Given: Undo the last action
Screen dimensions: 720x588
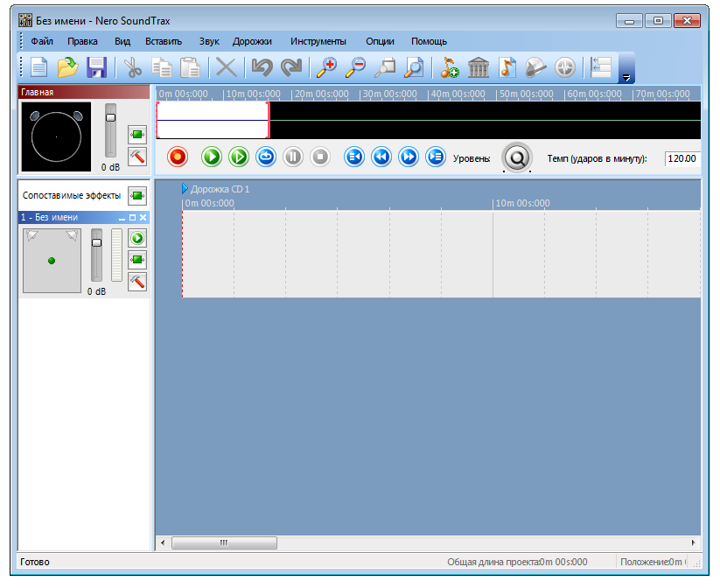Looking at the screenshot, I should click(262, 67).
